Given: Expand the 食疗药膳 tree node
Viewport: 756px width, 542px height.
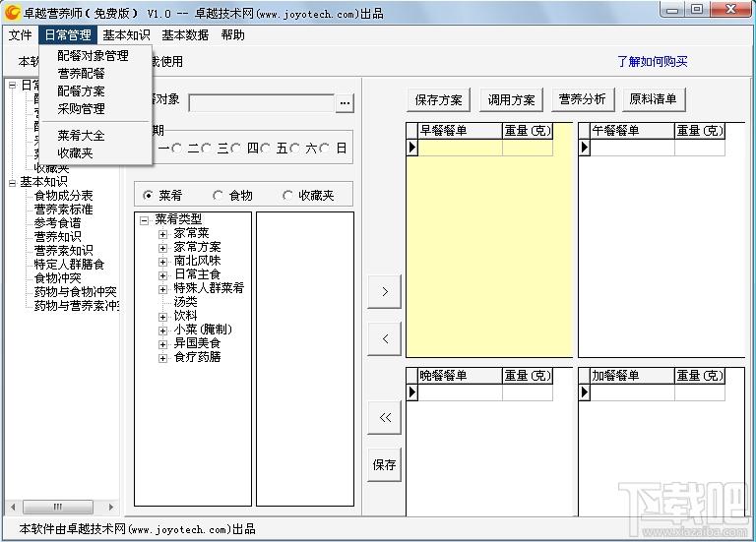Looking at the screenshot, I should [x=163, y=358].
